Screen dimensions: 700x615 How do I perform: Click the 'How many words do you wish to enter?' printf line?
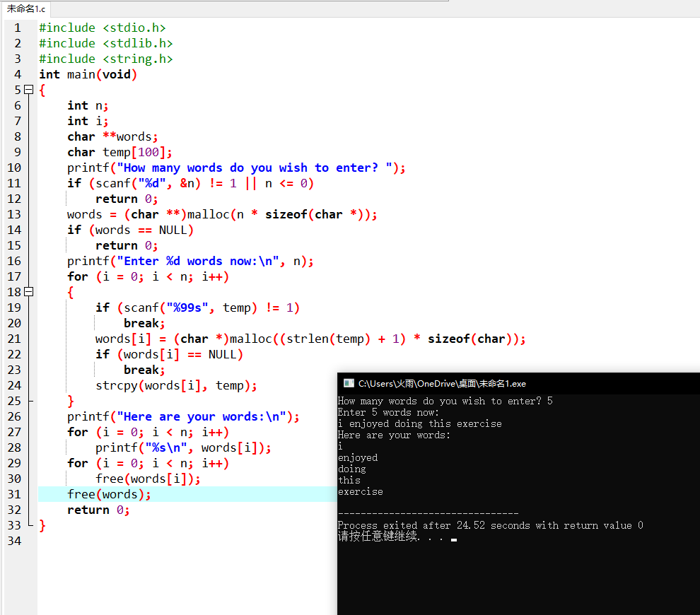tap(236, 168)
